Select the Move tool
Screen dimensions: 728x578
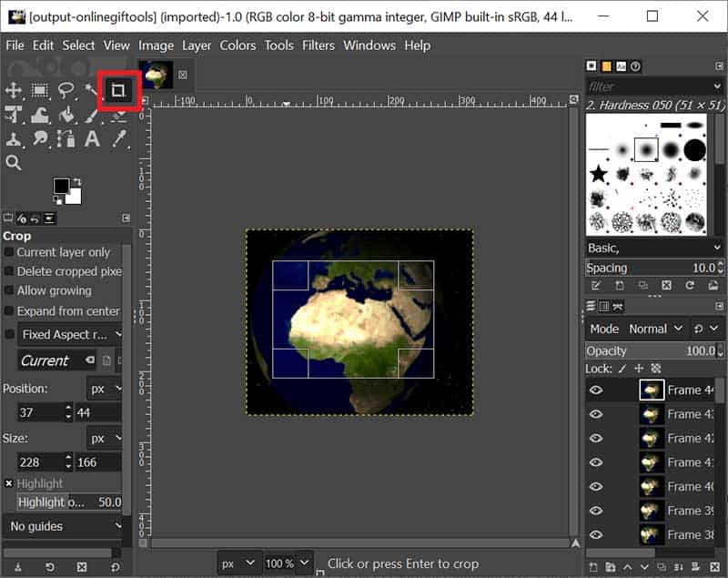point(15,91)
